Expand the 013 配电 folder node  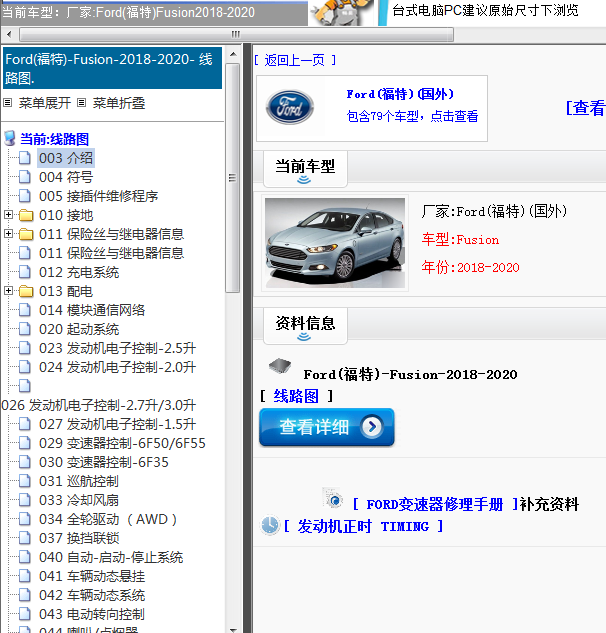point(8,291)
